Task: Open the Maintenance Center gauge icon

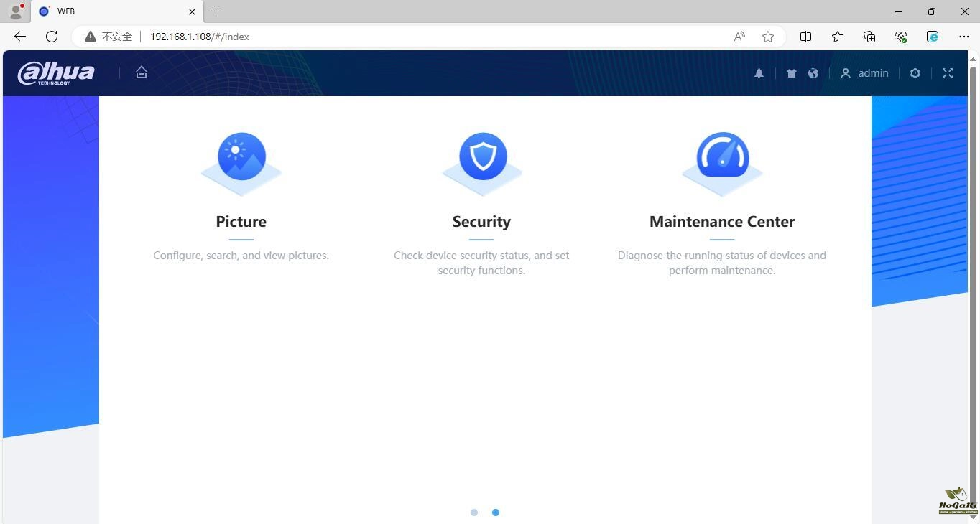Action: click(x=722, y=157)
